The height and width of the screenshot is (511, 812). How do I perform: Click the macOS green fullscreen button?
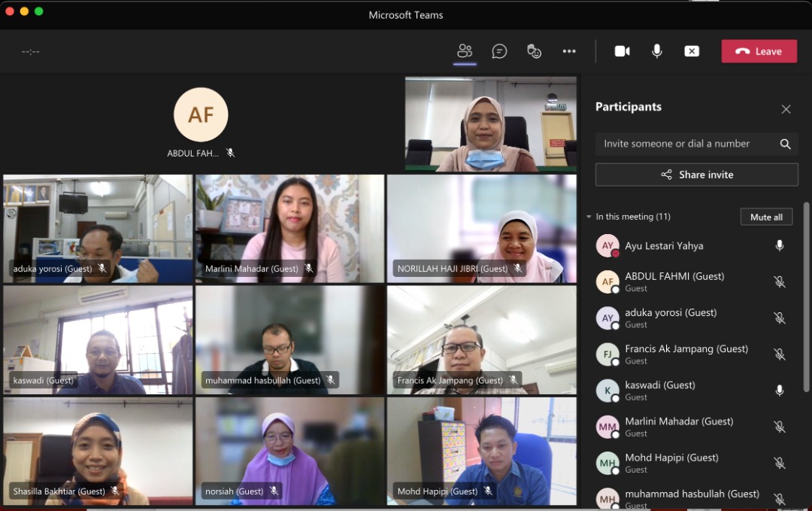[38, 11]
